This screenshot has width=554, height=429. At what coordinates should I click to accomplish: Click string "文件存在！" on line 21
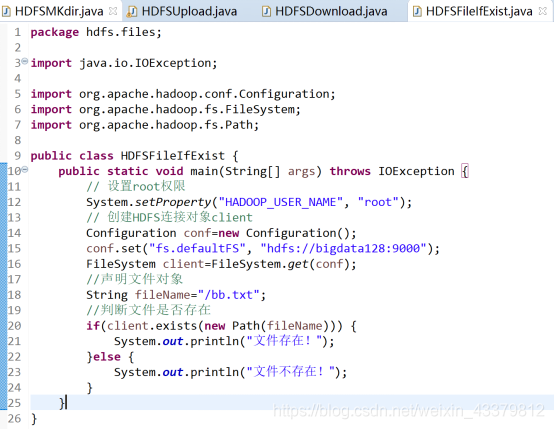284,341
